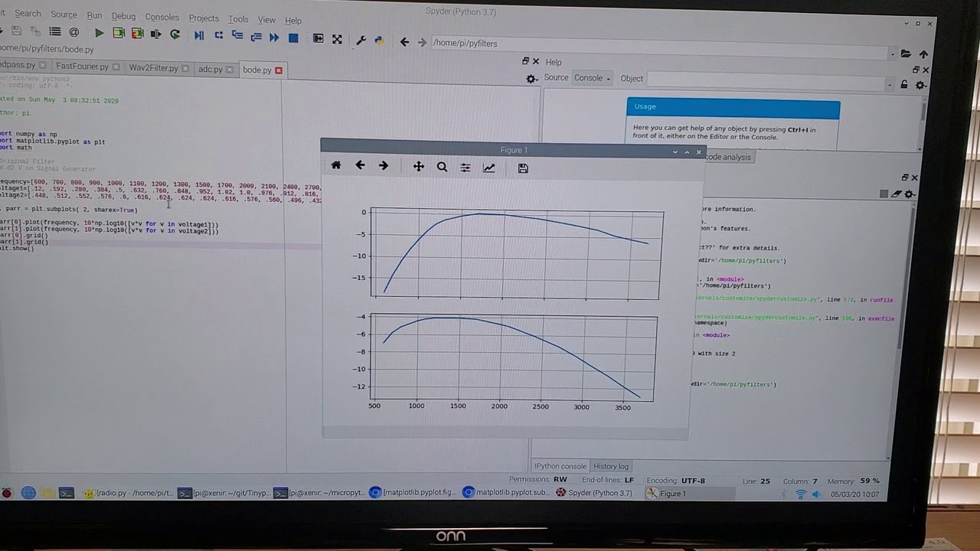Toggle lock icon in Help pane
This screenshot has width=980, height=551.
904,85
